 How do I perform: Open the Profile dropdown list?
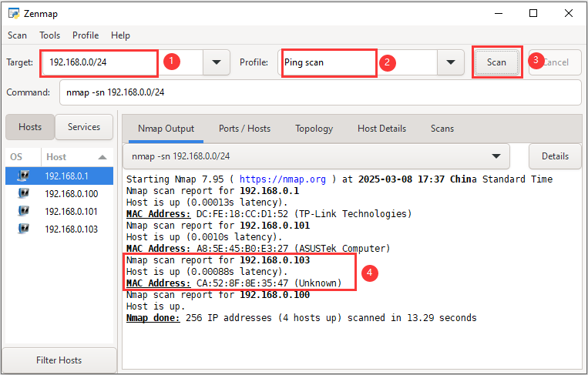450,62
